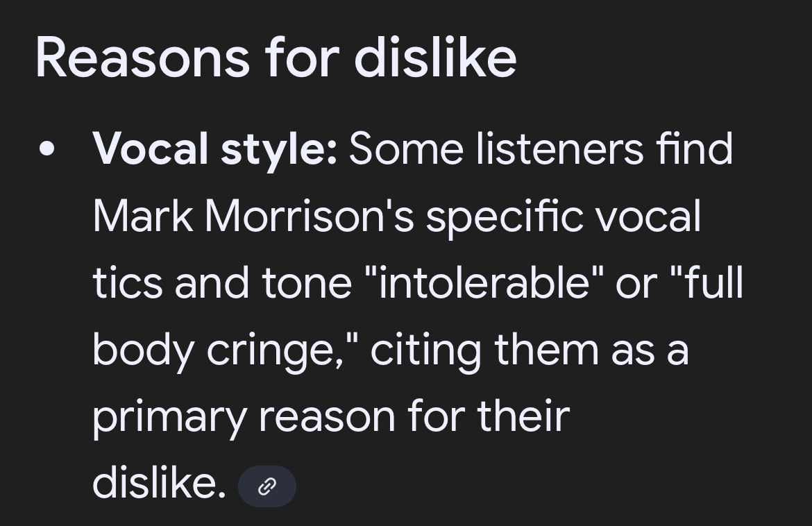Click the word "Reasons" in the heading
812x526 pixels.
(x=142, y=58)
